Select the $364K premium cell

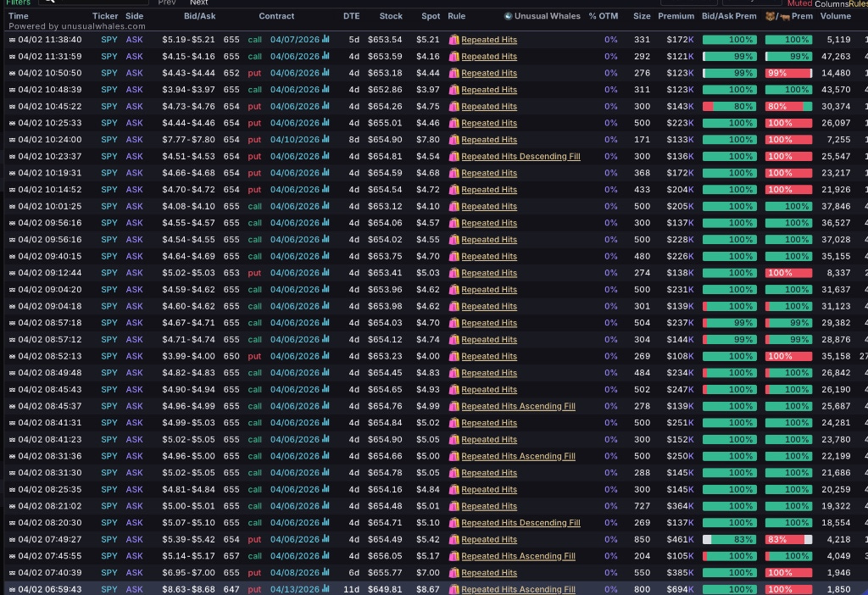point(681,506)
